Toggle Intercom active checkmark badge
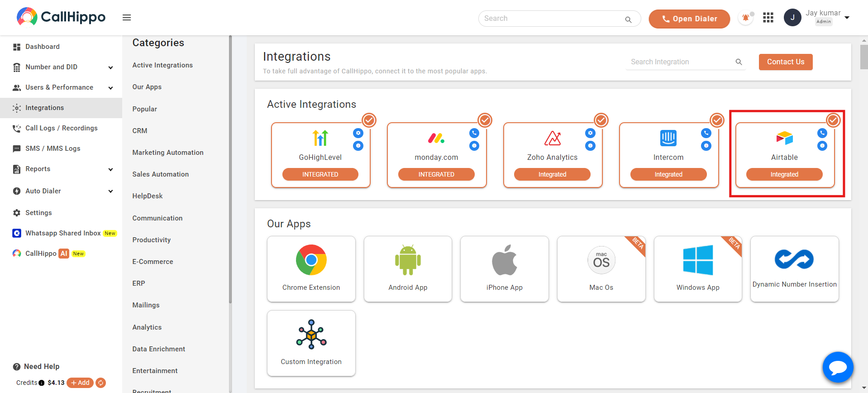Screen dimensions: 868x393 tap(717, 120)
